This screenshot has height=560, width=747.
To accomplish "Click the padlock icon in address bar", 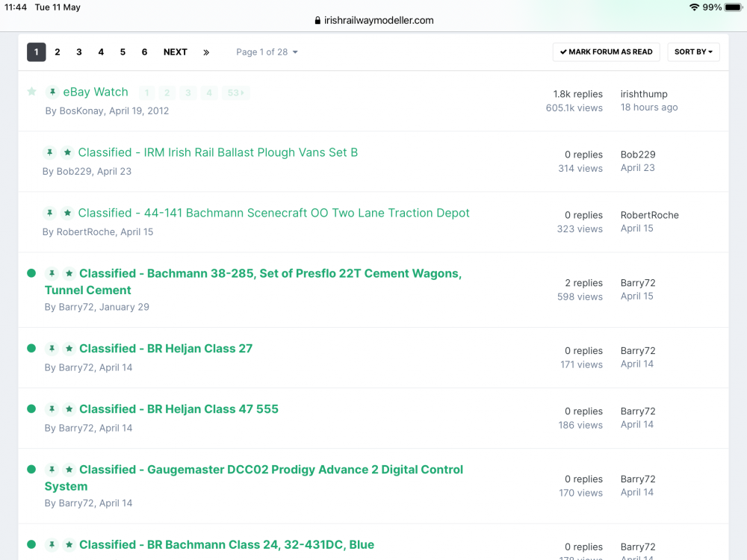I will coord(318,21).
